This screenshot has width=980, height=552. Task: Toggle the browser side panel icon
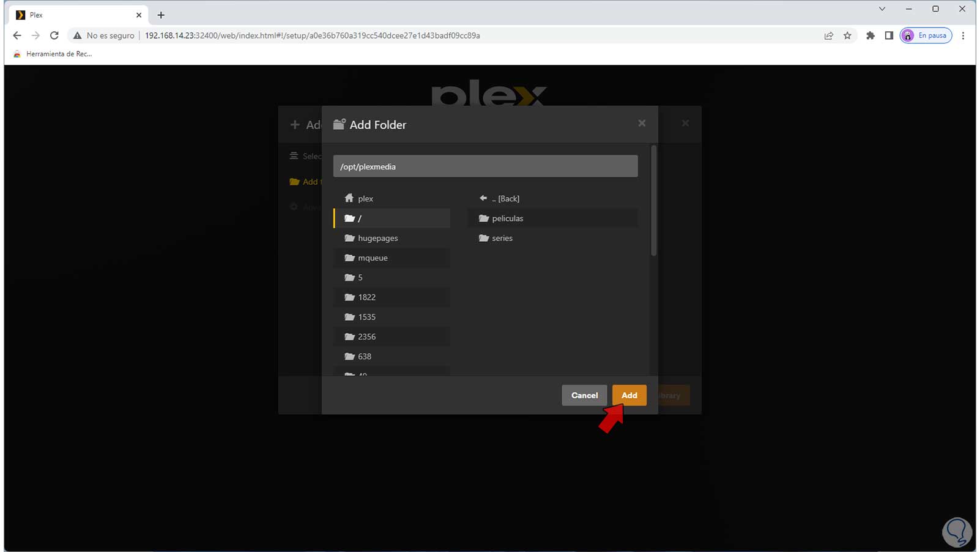(x=889, y=35)
